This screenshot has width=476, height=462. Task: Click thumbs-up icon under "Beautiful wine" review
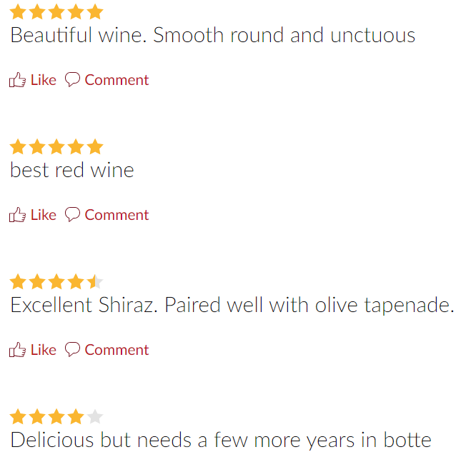click(18, 80)
